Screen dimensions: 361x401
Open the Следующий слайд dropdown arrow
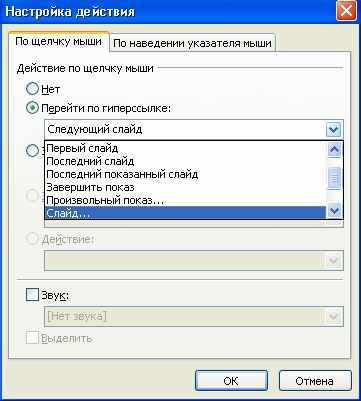pyautogui.click(x=334, y=129)
